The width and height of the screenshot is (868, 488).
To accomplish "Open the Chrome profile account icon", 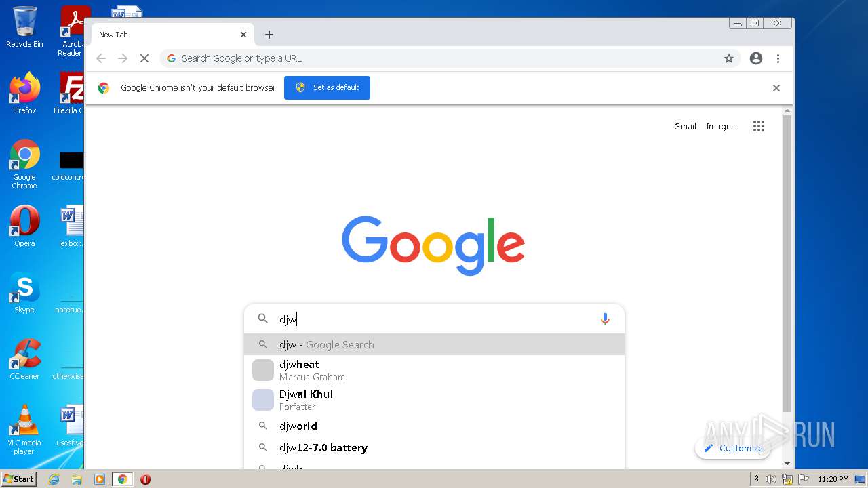I will [x=756, y=58].
